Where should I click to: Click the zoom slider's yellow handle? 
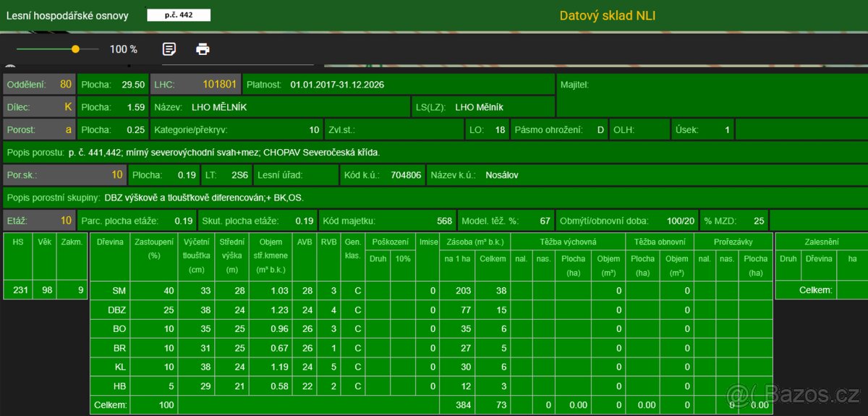[75, 49]
